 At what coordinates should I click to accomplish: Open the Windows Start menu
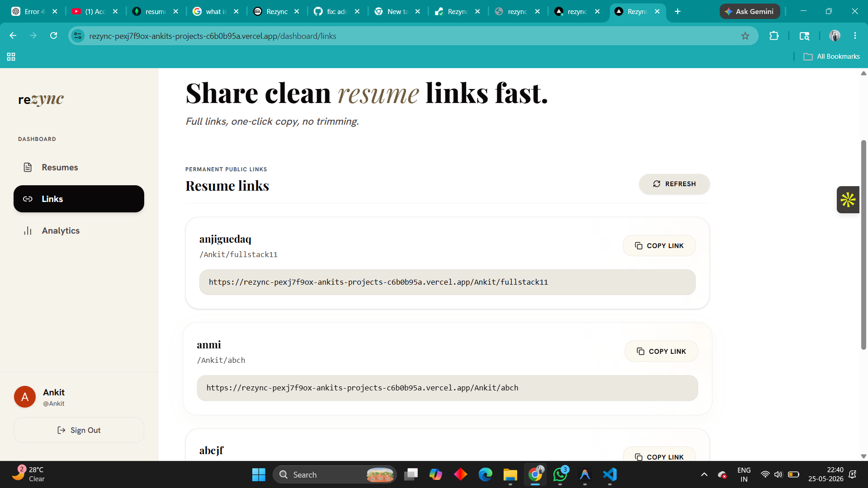[259, 474]
